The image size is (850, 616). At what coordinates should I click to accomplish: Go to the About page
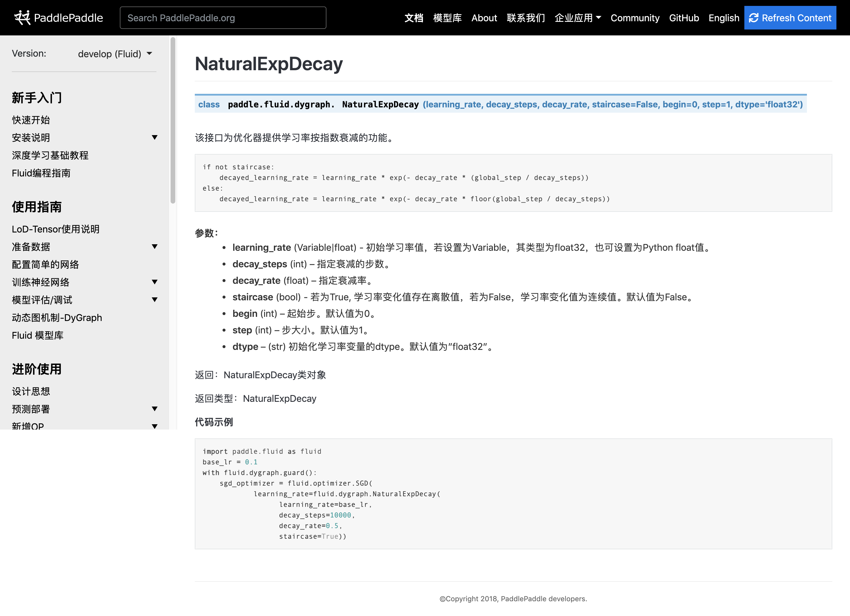pyautogui.click(x=484, y=18)
